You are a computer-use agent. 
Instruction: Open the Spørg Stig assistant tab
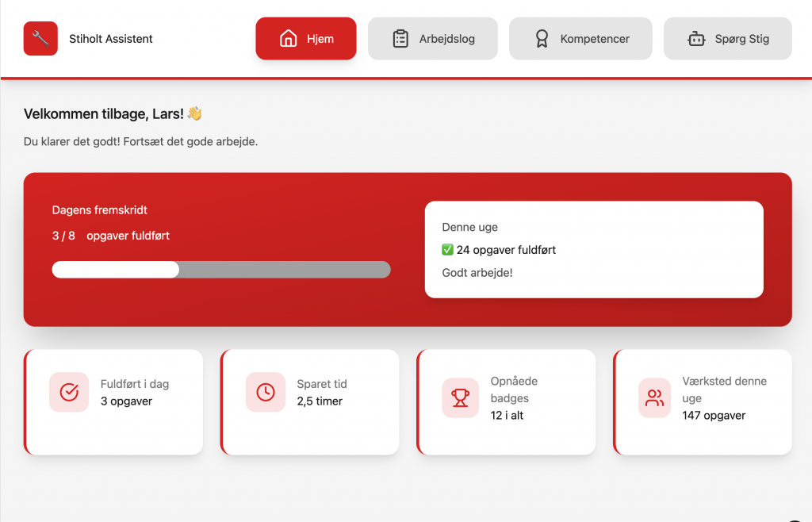click(727, 39)
